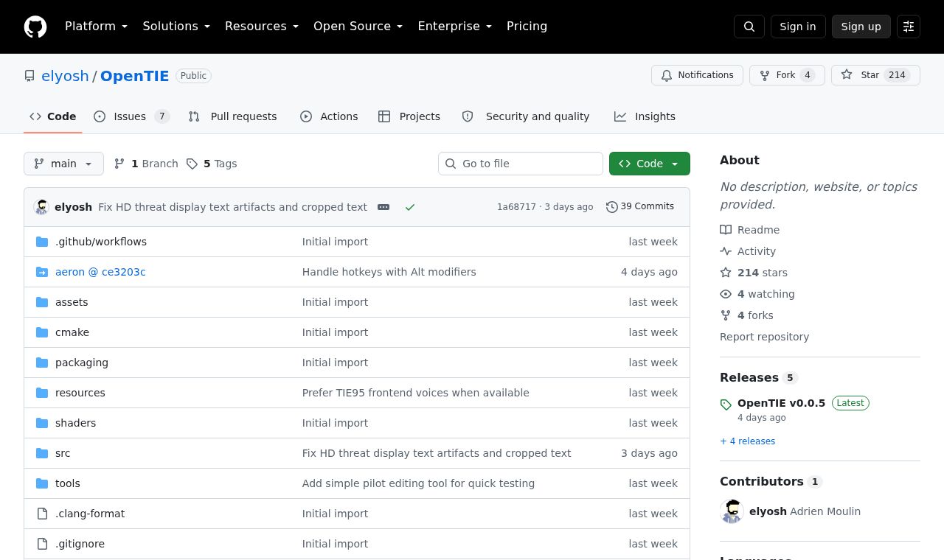Click the Notifications button
This screenshot has height=560, width=944.
697,75
